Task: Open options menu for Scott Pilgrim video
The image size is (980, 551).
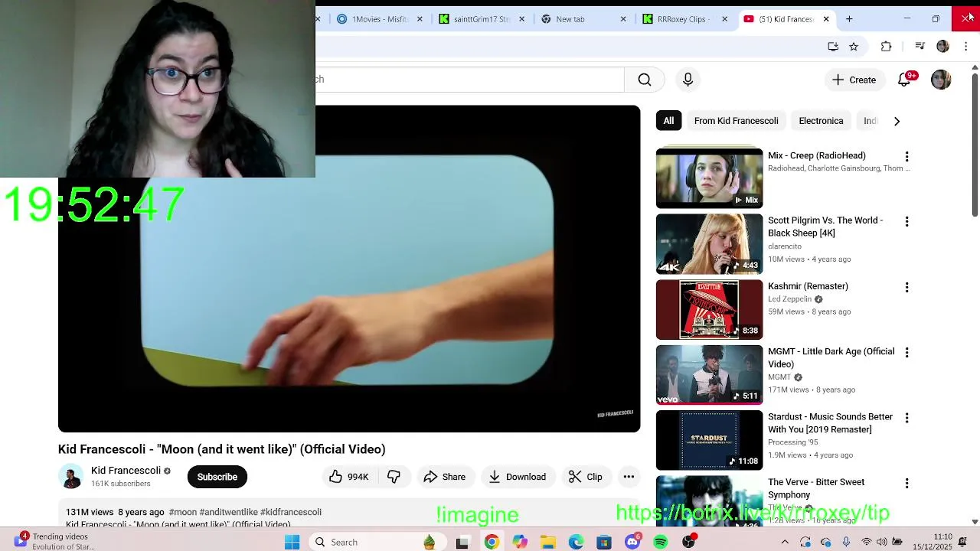Action: click(x=906, y=221)
